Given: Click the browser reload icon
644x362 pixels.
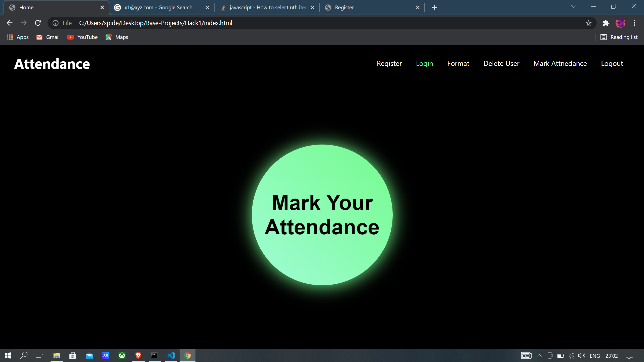Looking at the screenshot, I should 38,23.
